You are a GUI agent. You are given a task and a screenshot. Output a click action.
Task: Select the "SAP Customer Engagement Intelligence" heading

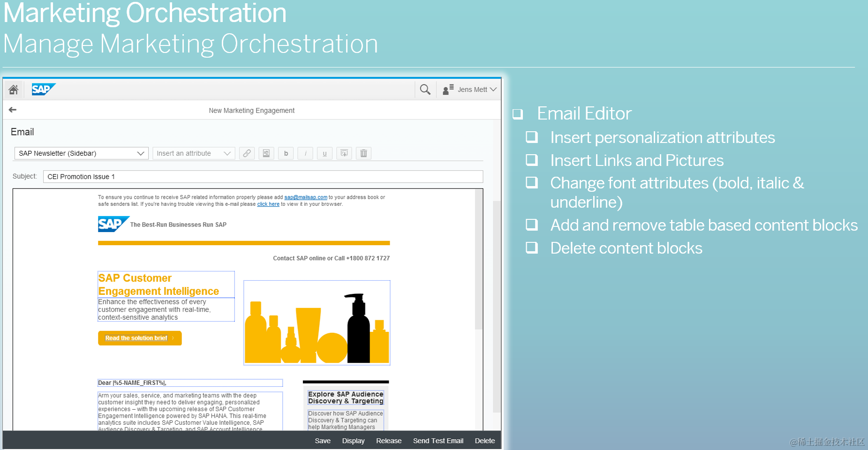[x=166, y=285]
